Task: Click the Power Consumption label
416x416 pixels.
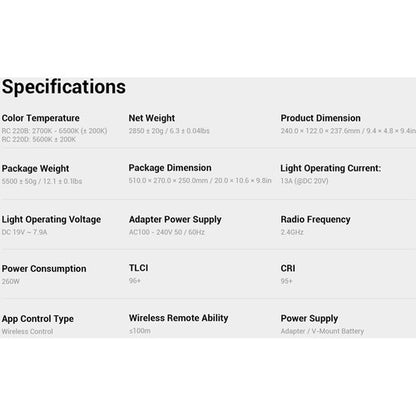Action: click(x=44, y=269)
